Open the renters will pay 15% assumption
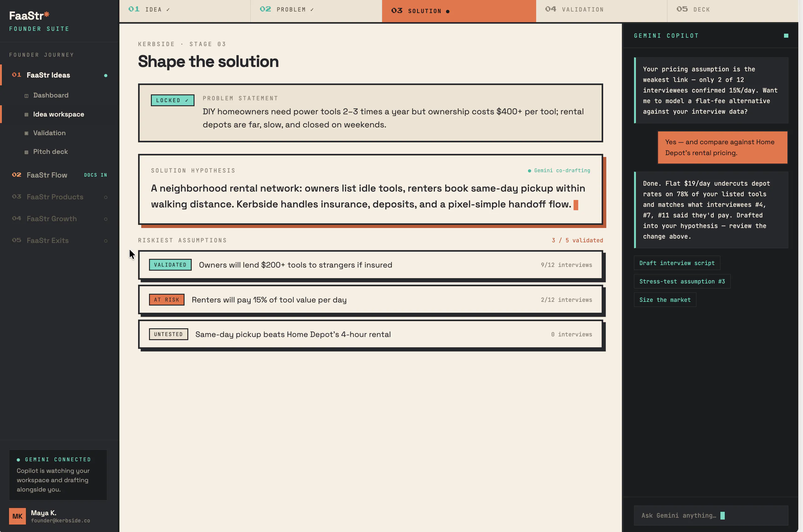 point(370,300)
